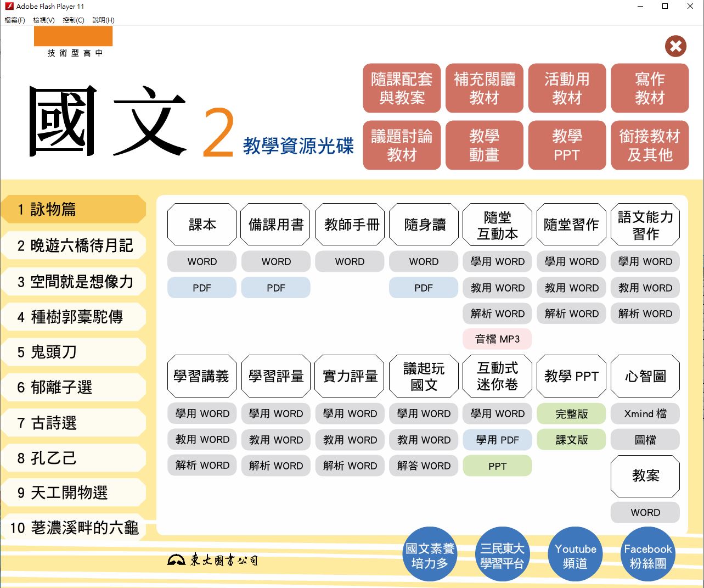Image resolution: width=704 pixels, height=588 pixels.
Task: Click the red circular close X icon
Action: point(675,47)
